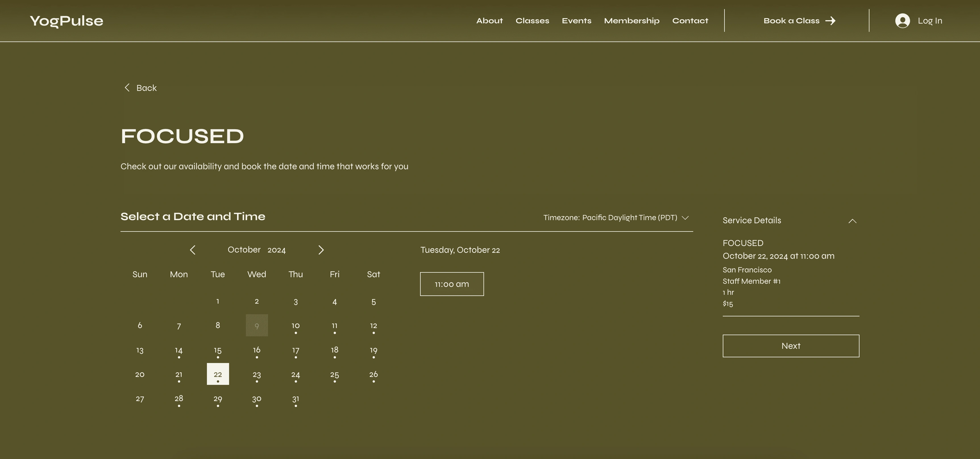Select October 25 on the calendar

(x=335, y=375)
